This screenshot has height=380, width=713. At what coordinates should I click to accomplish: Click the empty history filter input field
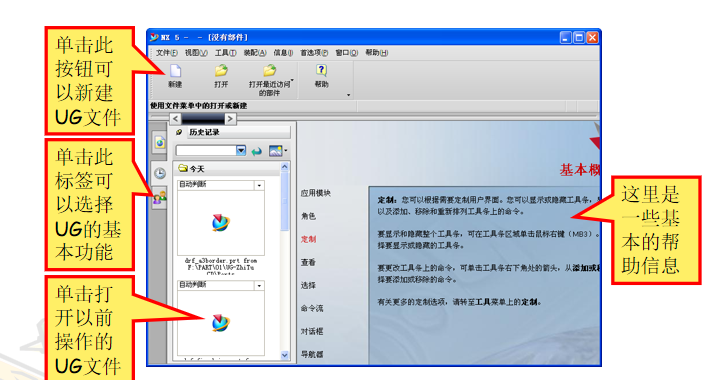click(x=206, y=150)
